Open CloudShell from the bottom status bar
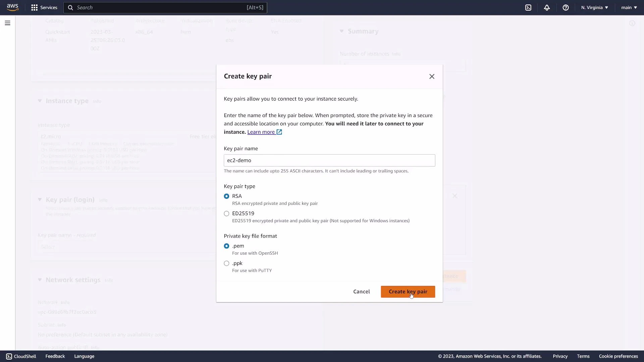This screenshot has width=644, height=362. click(21, 356)
